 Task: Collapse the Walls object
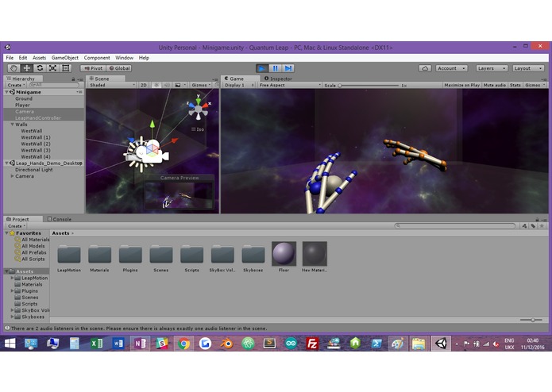(13, 125)
